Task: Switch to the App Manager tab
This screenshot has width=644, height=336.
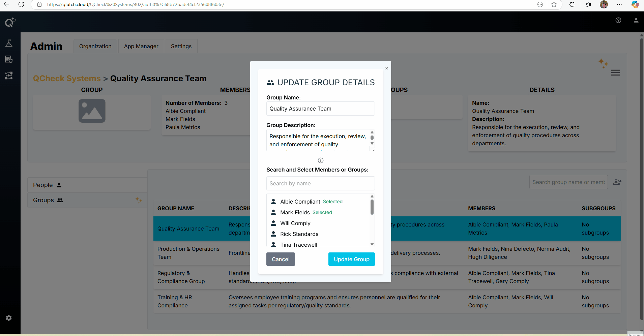Action: pyautogui.click(x=141, y=46)
